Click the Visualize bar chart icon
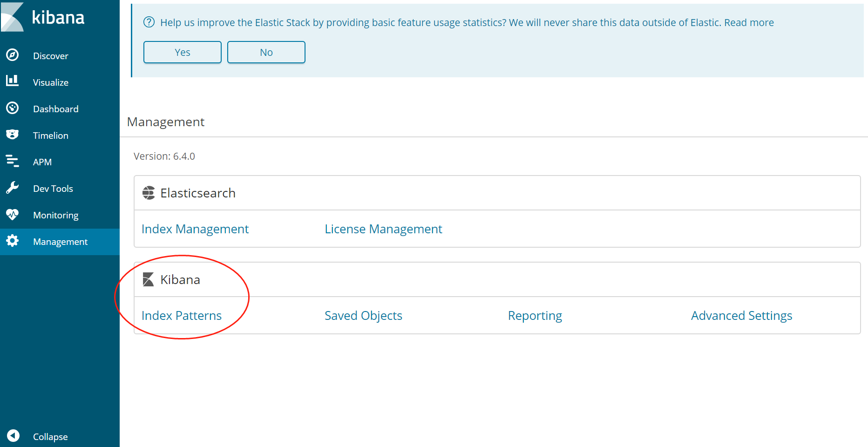 13,81
